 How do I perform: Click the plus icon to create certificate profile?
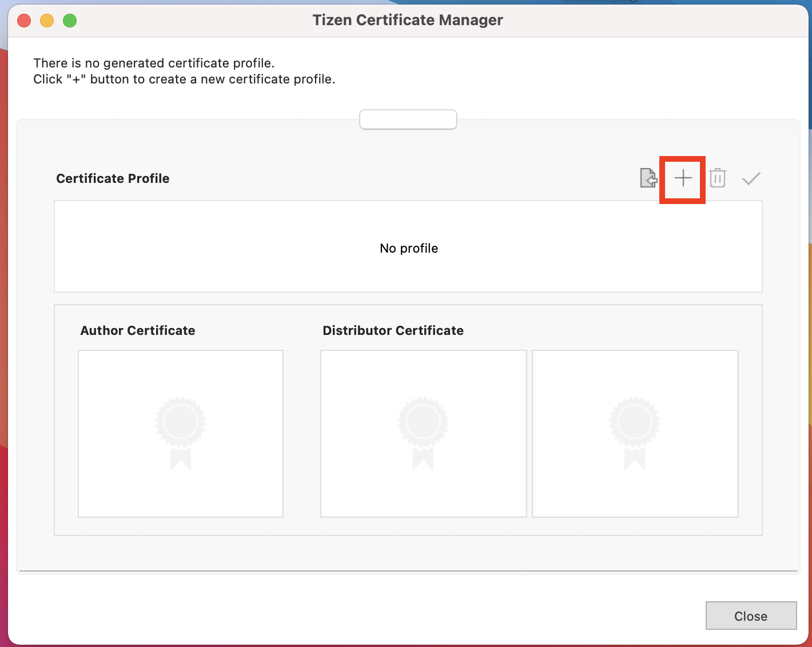683,178
